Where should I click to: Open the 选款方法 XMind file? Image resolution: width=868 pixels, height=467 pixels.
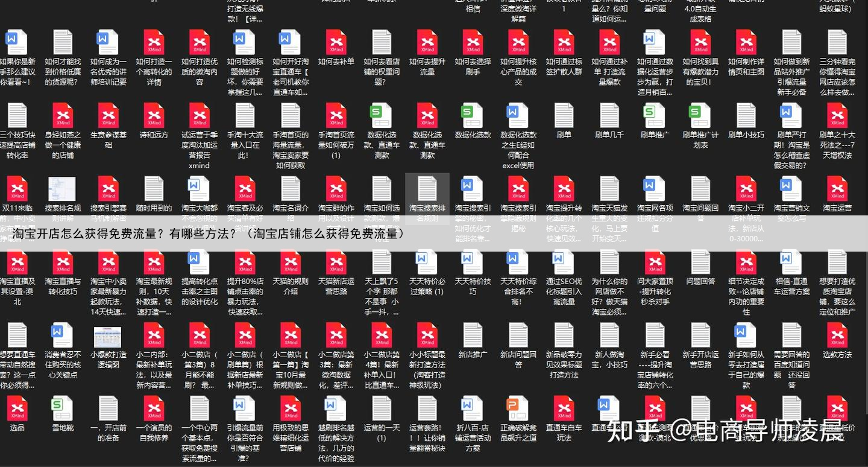point(837,336)
